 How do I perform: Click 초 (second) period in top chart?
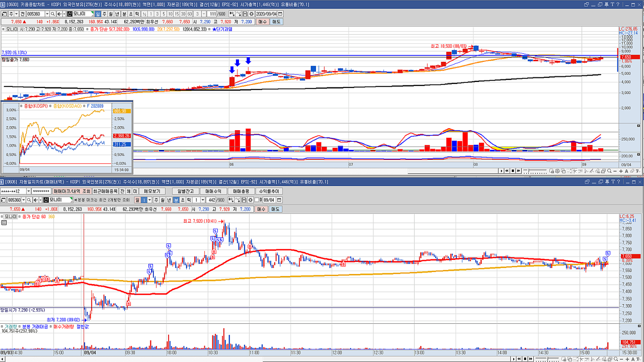pyautogui.click(x=130, y=14)
